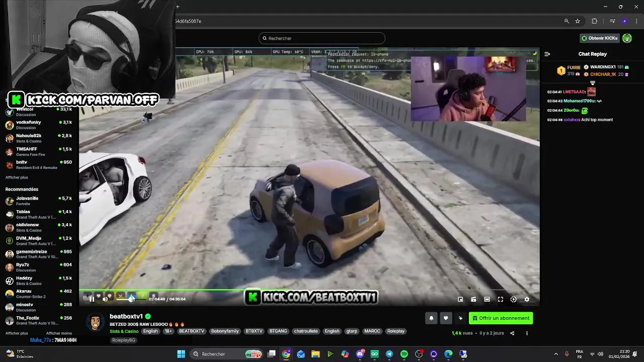The width and height of the screenshot is (644, 362).
Task: Click the LME7SAAD chat username
Action: click(574, 92)
